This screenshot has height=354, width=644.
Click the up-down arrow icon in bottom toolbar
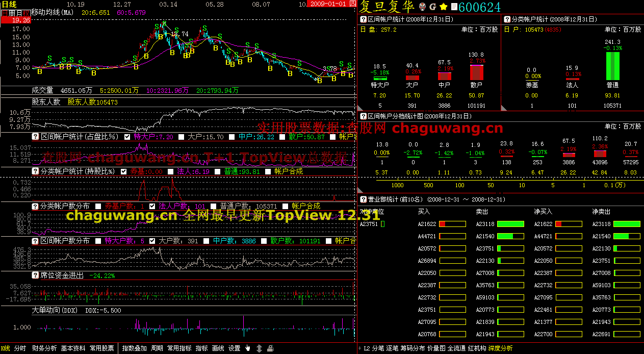pos(259,348)
